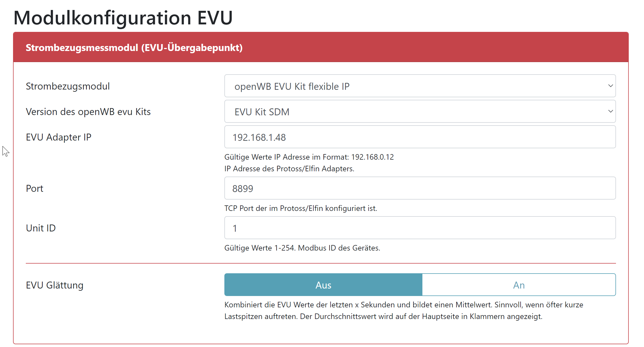Click the Strombezugsmessmodul red header bar
This screenshot has height=347, width=644.
(x=321, y=47)
